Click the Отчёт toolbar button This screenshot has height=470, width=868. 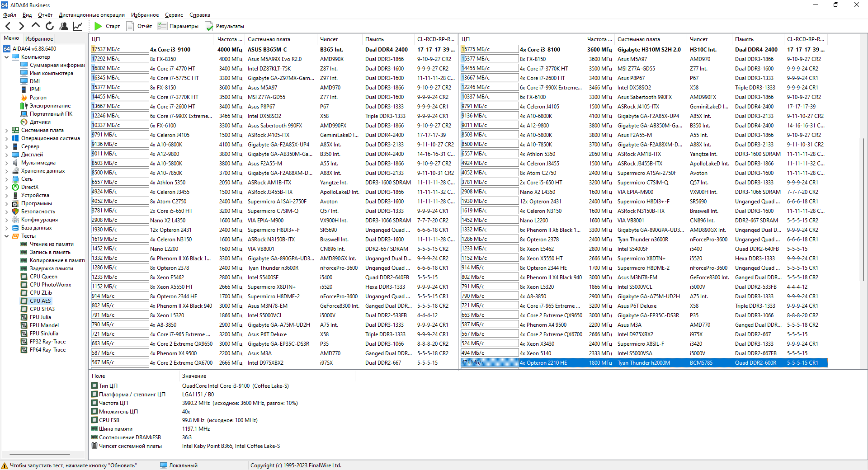click(x=139, y=26)
